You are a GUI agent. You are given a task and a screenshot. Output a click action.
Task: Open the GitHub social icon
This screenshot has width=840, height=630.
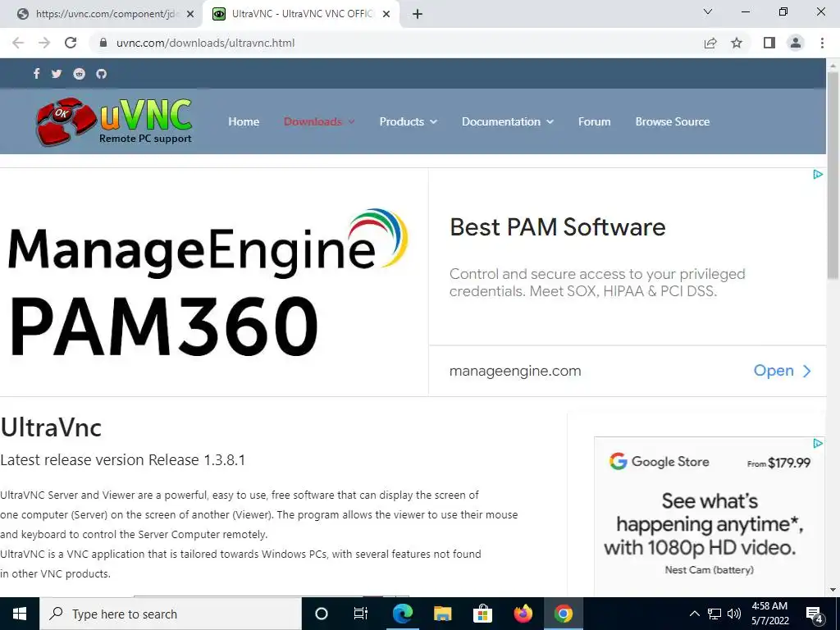[101, 74]
